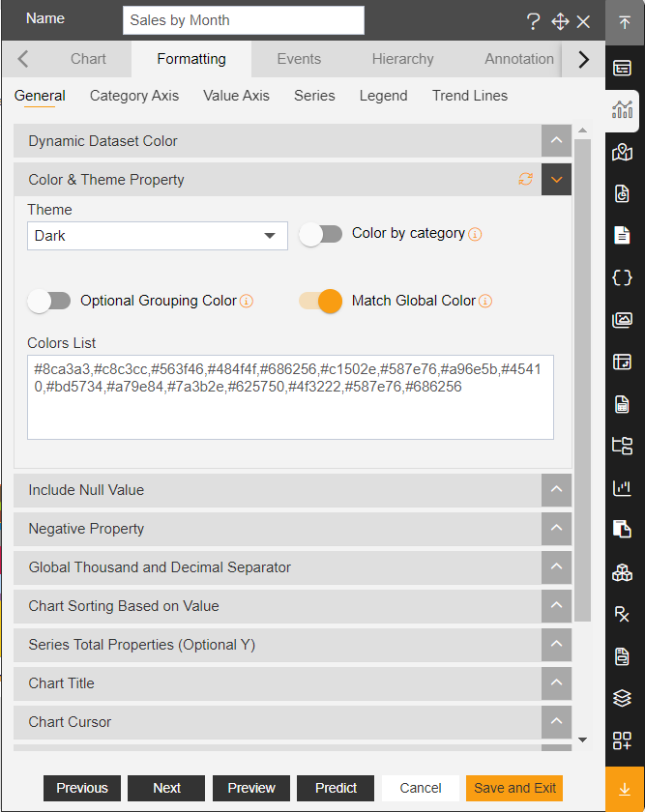Image resolution: width=645 pixels, height=812 pixels.
Task: Click the layers stack icon in sidebar
Action: (x=622, y=698)
